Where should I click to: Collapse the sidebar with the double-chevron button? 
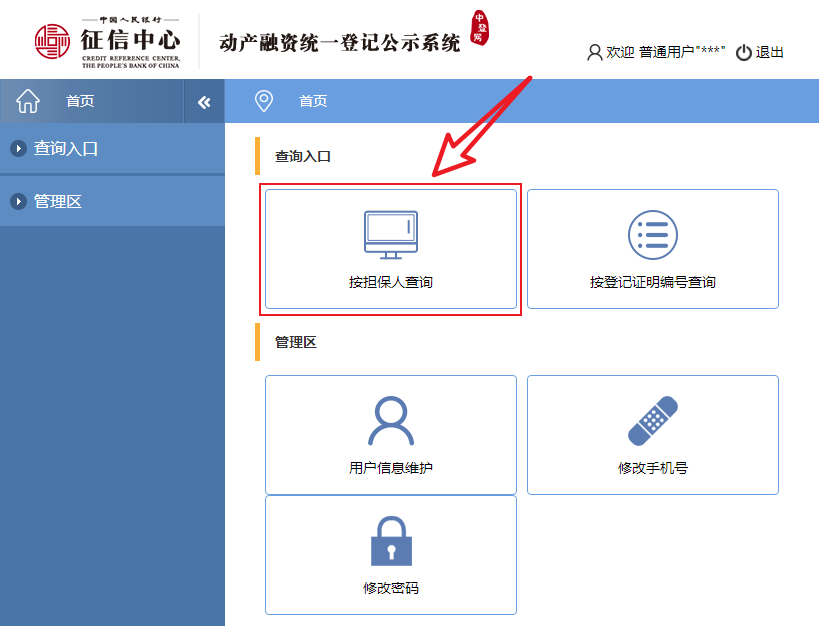[x=204, y=102]
